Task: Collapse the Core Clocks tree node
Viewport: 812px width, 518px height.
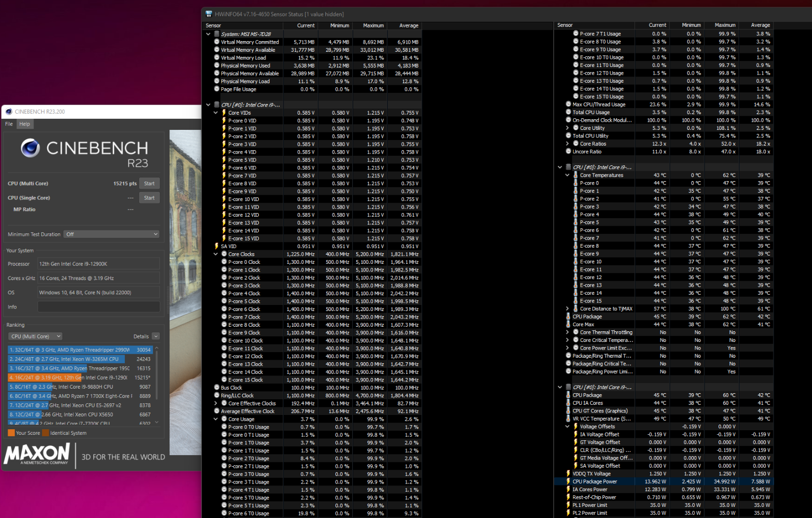Action: click(216, 254)
